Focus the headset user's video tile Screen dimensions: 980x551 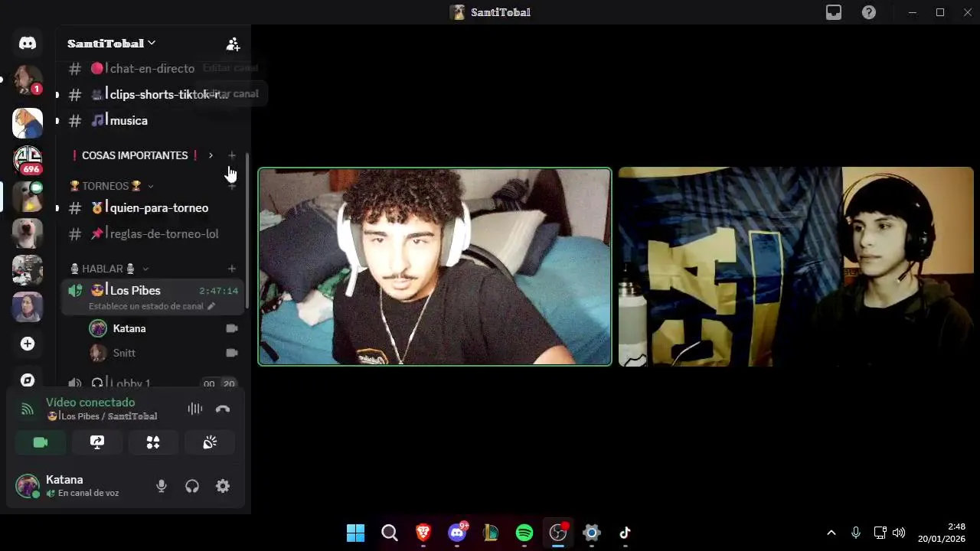796,266
